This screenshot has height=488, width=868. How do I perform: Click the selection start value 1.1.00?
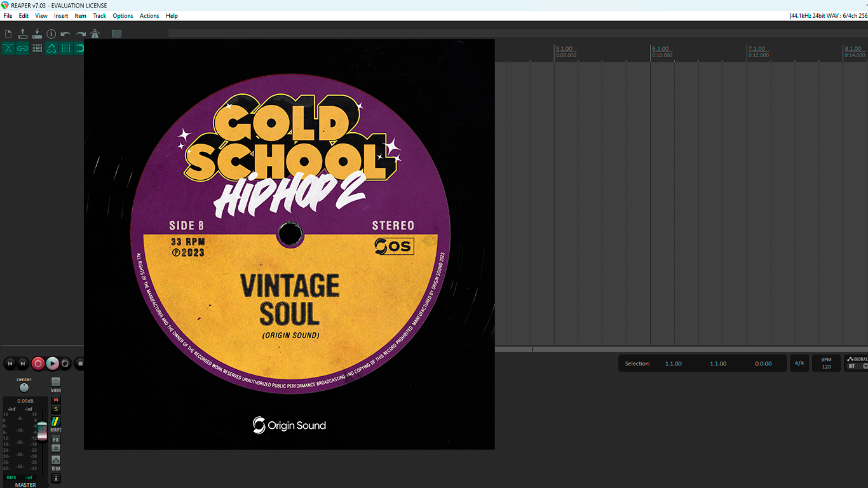674,363
